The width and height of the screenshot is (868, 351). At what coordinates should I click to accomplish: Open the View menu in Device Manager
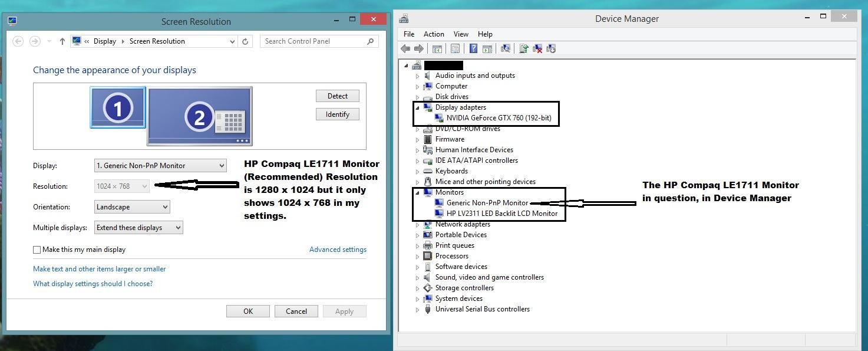[x=461, y=34]
